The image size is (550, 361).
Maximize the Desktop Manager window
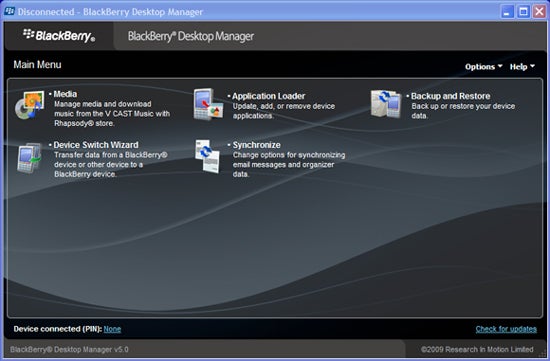click(x=523, y=12)
